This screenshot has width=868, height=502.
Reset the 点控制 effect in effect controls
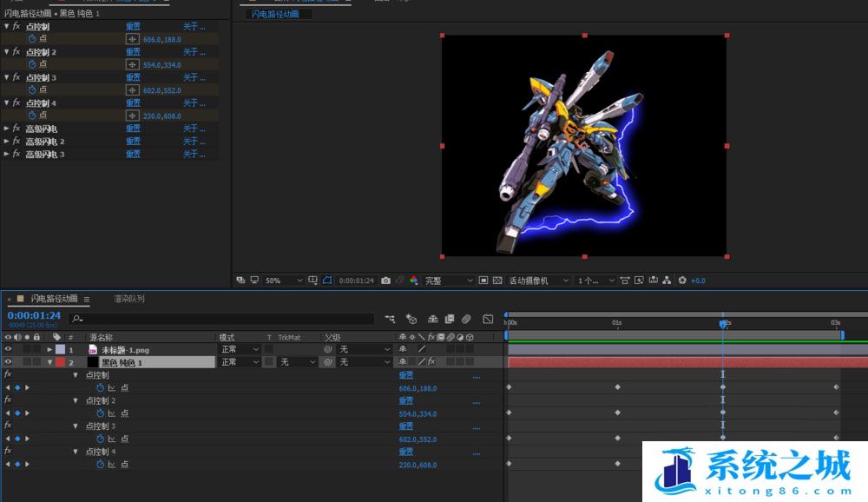click(133, 26)
